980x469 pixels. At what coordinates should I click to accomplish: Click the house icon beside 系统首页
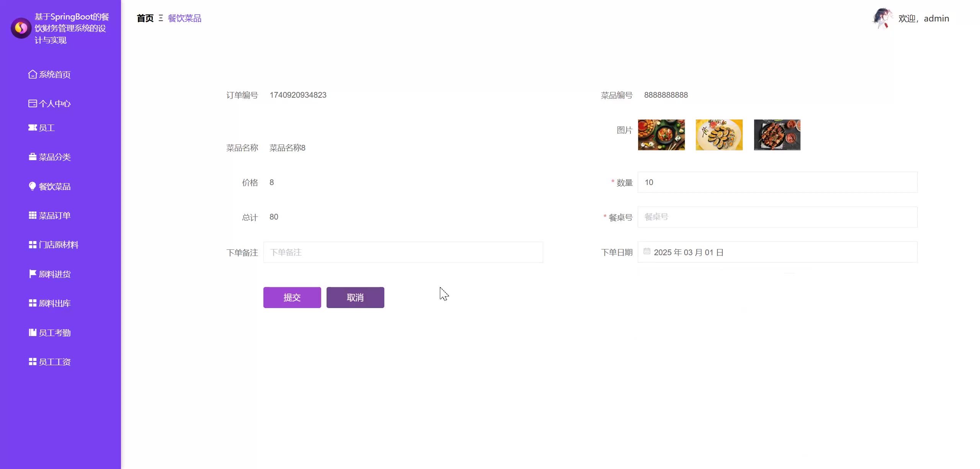(x=33, y=74)
